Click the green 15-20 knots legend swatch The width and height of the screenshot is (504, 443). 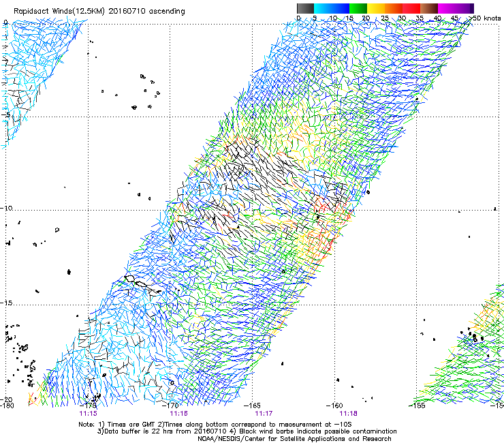358,8
